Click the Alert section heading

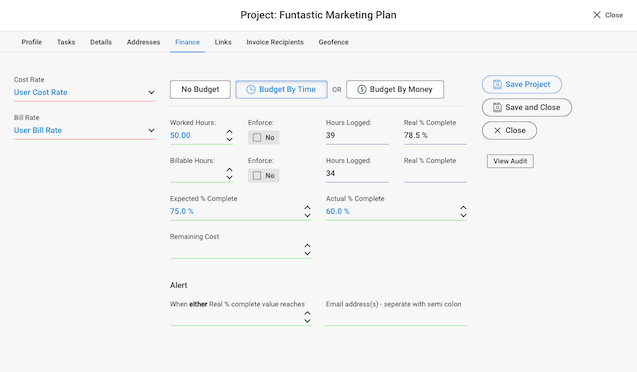179,285
